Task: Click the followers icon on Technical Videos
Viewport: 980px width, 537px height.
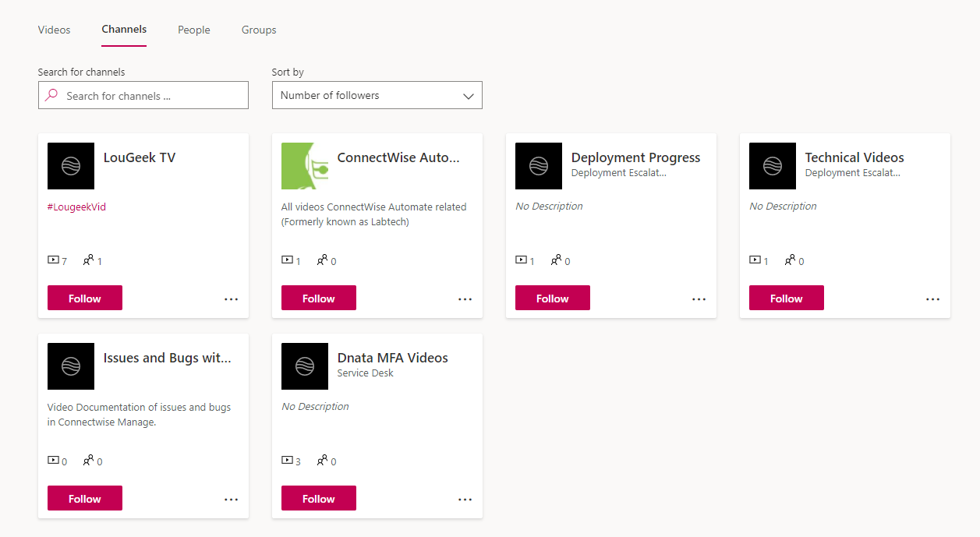Action: pyautogui.click(x=790, y=260)
